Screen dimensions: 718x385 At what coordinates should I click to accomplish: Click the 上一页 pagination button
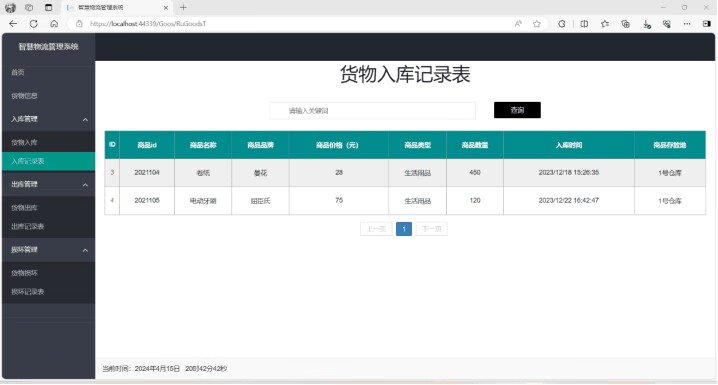[376, 229]
